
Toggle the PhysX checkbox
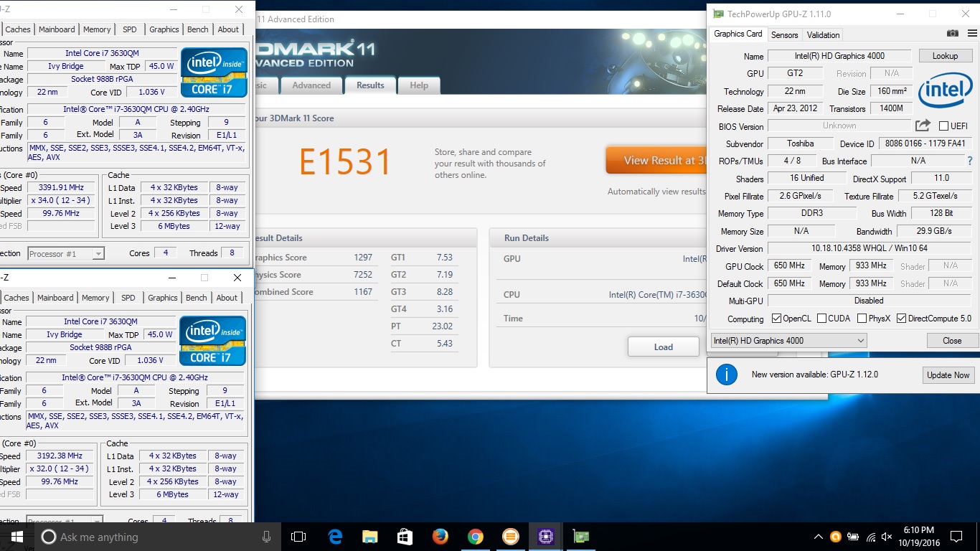pyautogui.click(x=862, y=319)
